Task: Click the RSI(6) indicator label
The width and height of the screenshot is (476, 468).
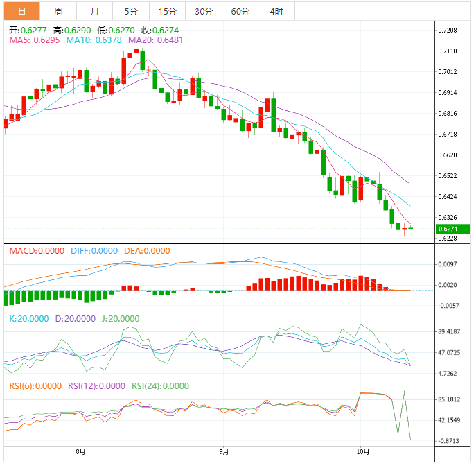Action: tap(35, 386)
